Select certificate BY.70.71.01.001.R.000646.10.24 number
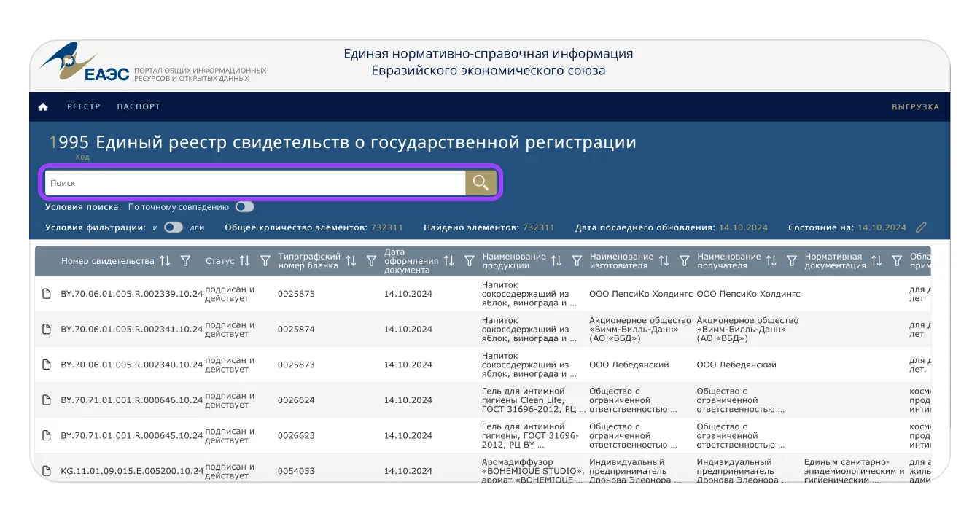 132,400
